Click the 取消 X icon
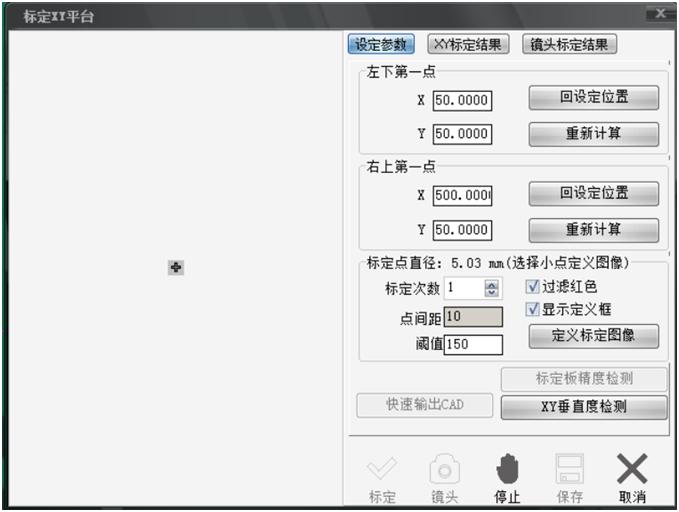 [x=632, y=468]
